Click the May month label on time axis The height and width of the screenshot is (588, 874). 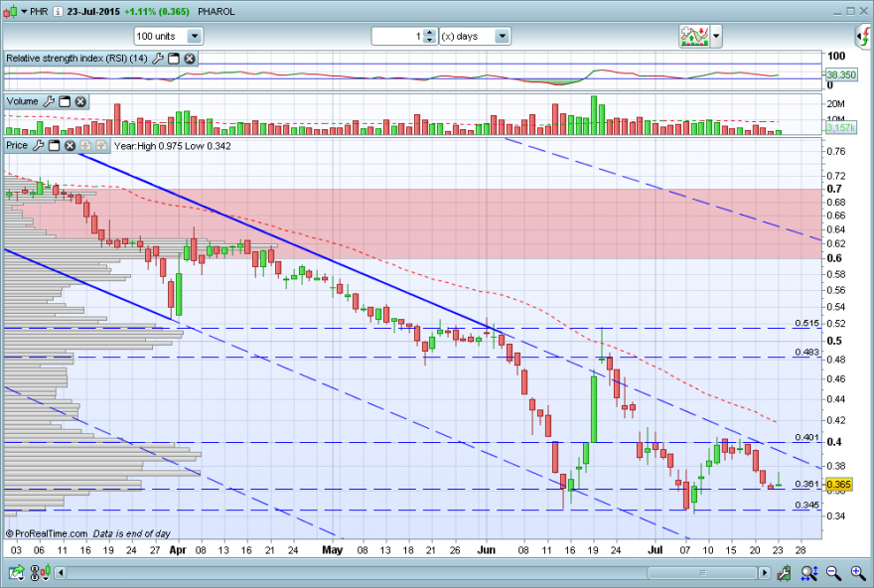[332, 550]
